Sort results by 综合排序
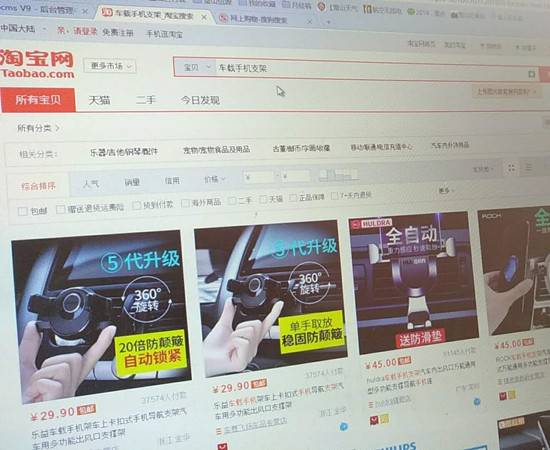Image resolution: width=550 pixels, height=450 pixels. [38, 186]
